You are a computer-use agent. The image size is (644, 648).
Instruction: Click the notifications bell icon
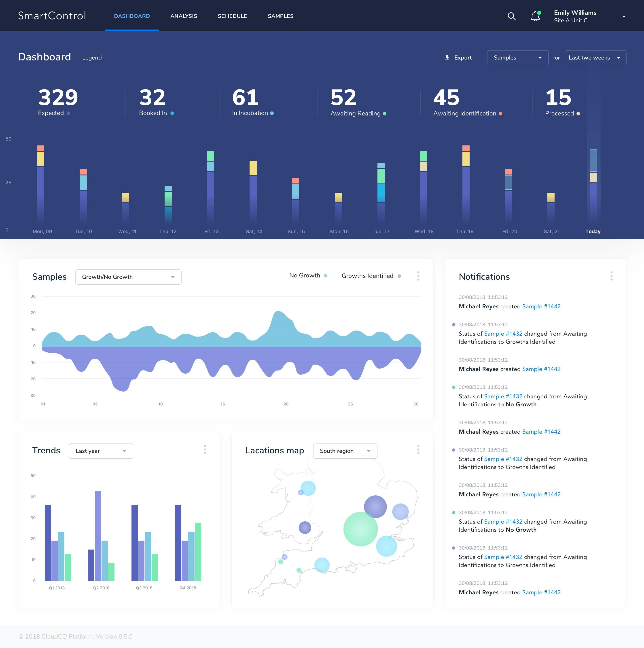pos(535,16)
